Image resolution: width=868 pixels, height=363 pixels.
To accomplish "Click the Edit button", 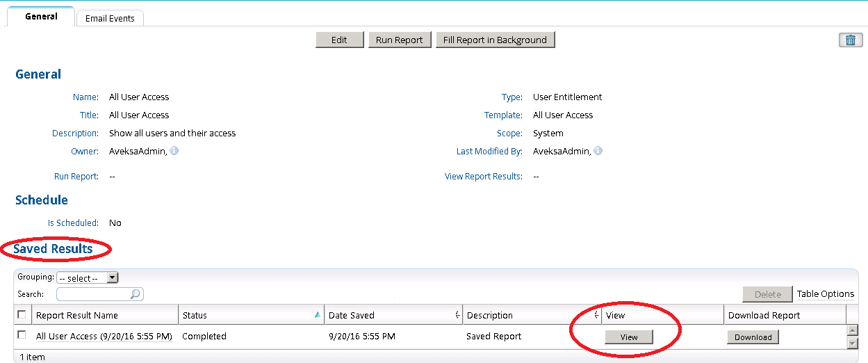I will pyautogui.click(x=339, y=40).
